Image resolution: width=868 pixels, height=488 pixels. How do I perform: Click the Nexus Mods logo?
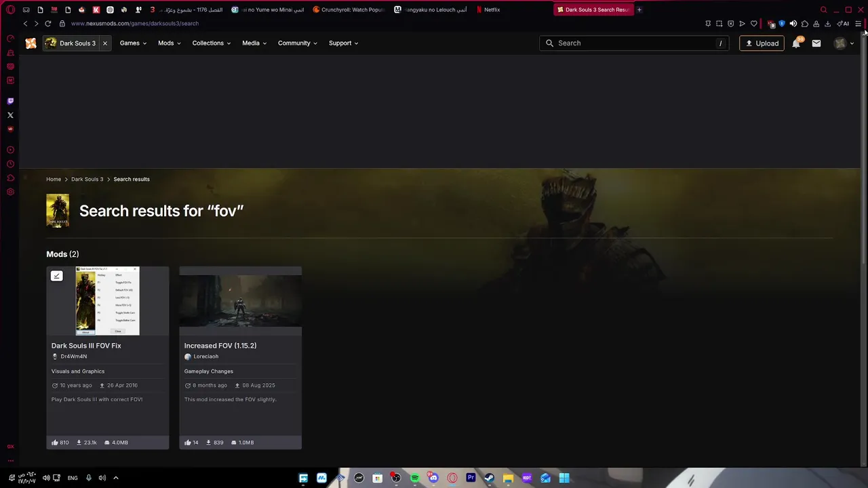tap(31, 43)
